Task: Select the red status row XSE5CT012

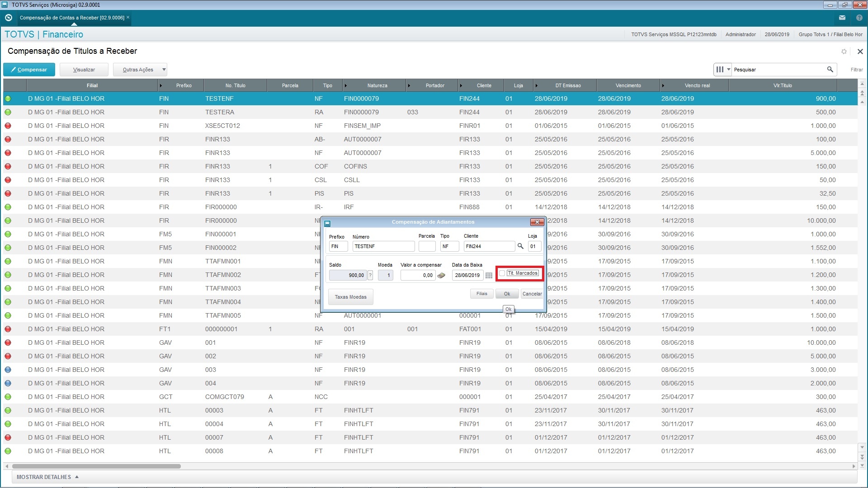Action: coord(222,126)
